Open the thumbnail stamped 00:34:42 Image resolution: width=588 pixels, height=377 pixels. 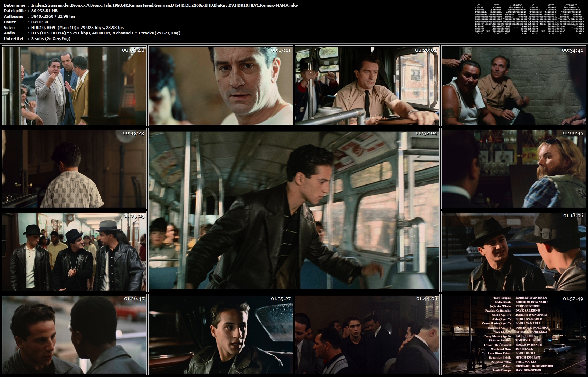(x=513, y=86)
